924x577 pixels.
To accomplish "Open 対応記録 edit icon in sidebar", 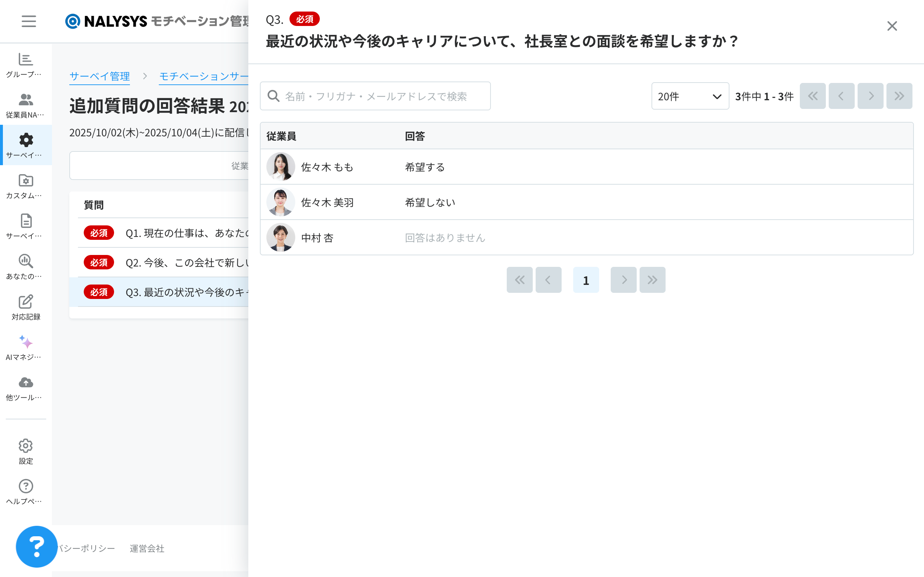I will click(x=26, y=302).
